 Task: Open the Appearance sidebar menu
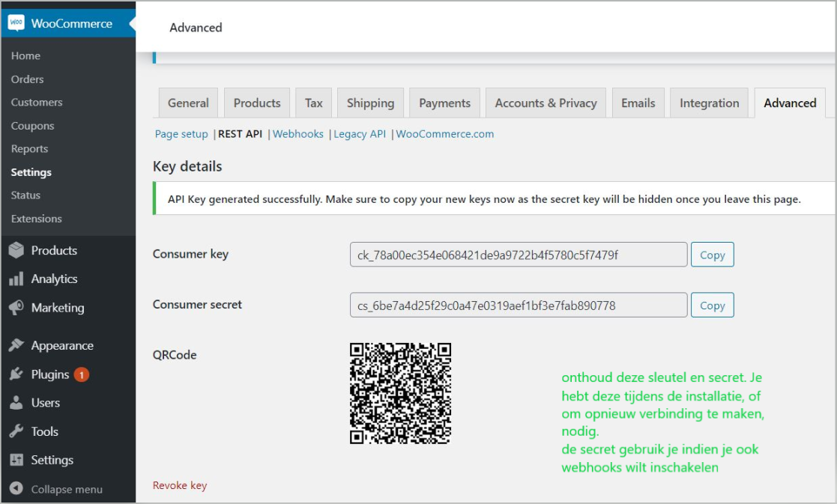(x=62, y=345)
